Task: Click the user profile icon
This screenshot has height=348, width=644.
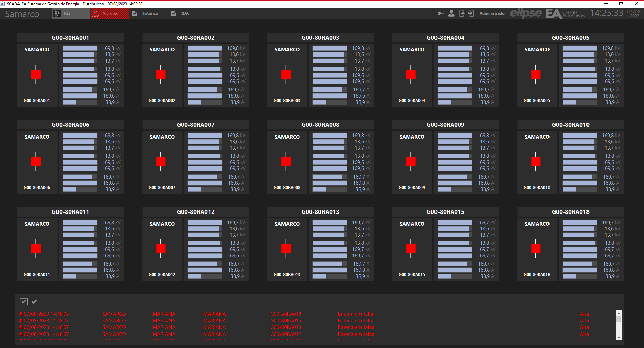Action: point(451,13)
